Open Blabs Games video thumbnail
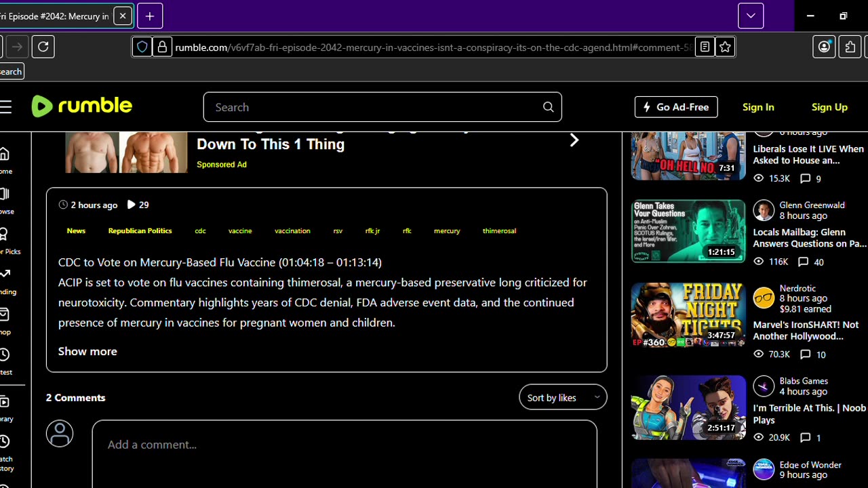 coord(688,407)
